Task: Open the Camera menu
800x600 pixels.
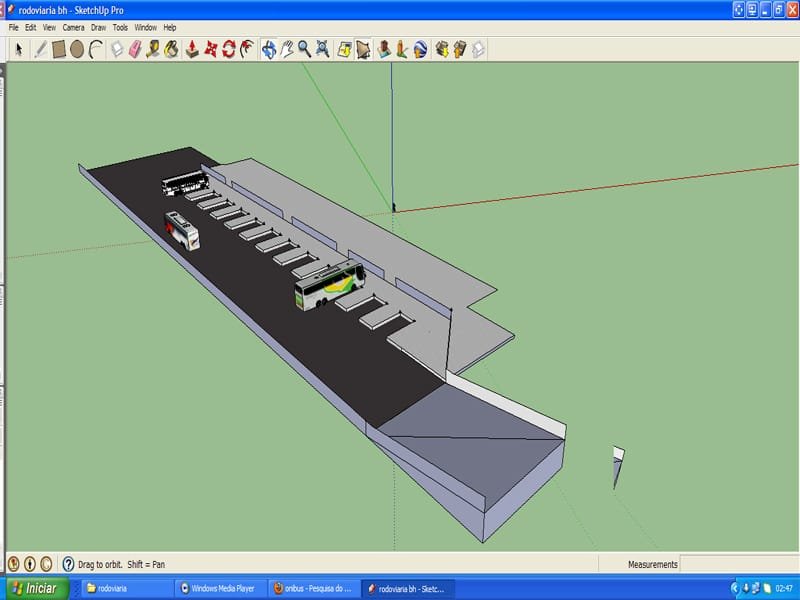Action: 73,28
